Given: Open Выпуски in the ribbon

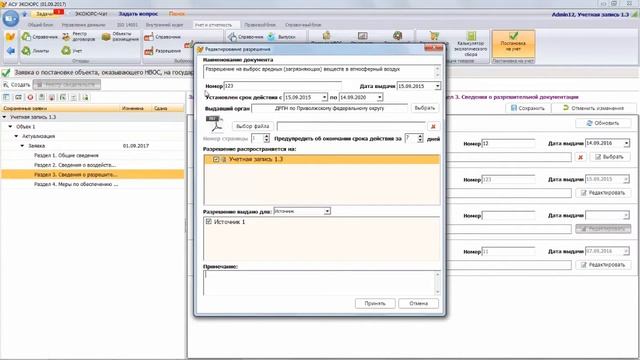Looking at the screenshot, I should click(x=281, y=37).
